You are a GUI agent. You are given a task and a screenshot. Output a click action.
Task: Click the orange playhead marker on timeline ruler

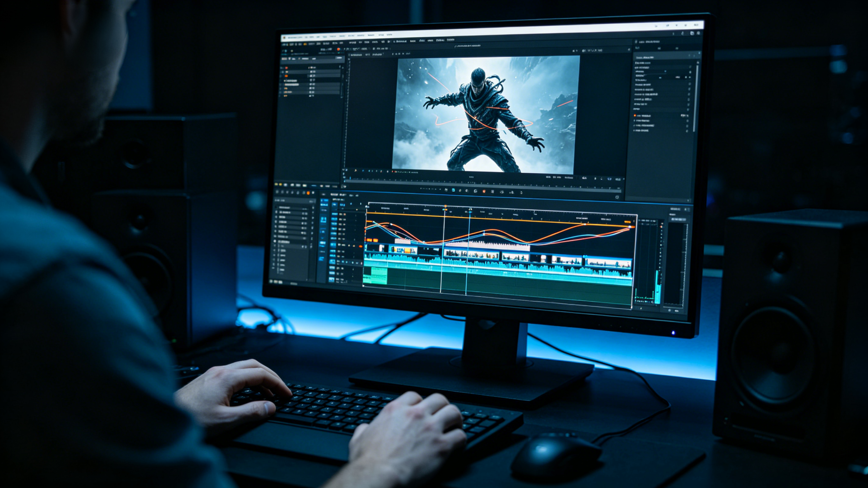[x=445, y=206]
